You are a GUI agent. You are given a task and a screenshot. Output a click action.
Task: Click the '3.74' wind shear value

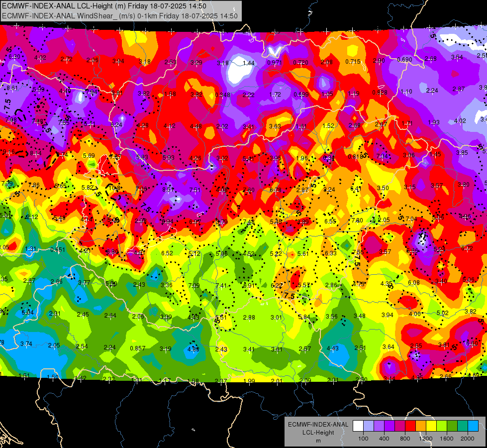point(26,344)
